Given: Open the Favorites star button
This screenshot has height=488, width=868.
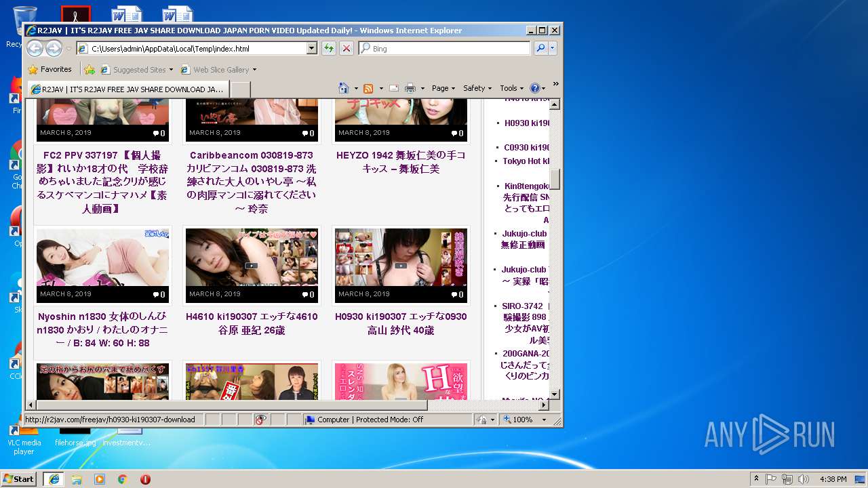Looking at the screenshot, I should (50, 69).
